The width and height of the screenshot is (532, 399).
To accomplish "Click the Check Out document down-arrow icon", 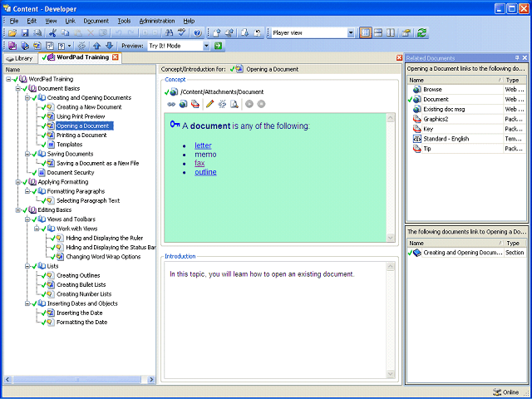I will pos(244,33).
